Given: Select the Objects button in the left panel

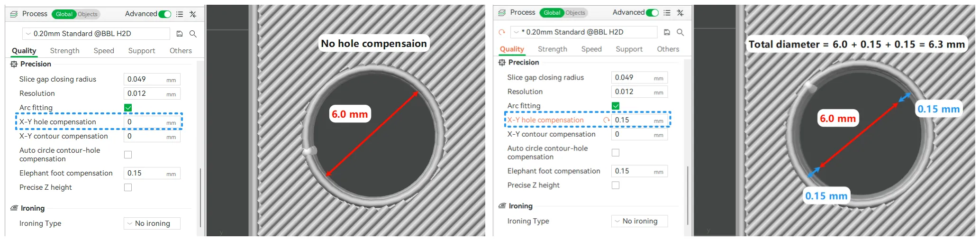Looking at the screenshot, I should click(88, 14).
